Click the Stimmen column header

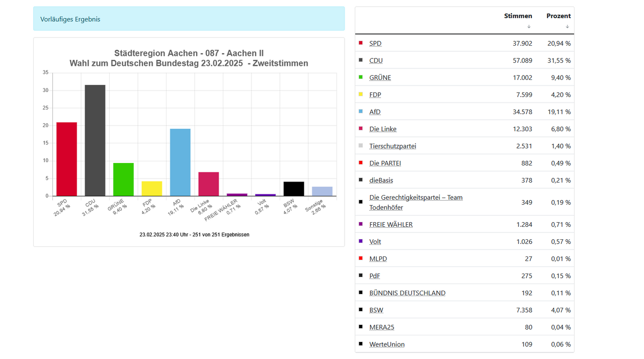click(518, 16)
